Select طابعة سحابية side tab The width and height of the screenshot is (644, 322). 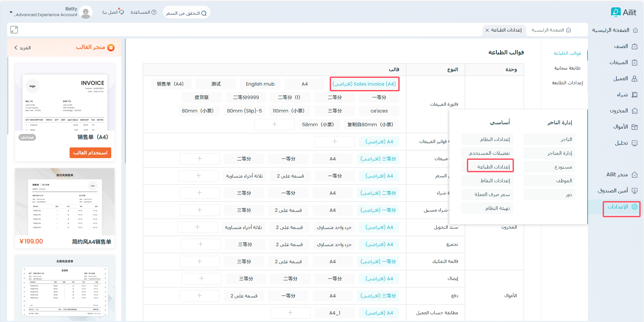pos(567,68)
